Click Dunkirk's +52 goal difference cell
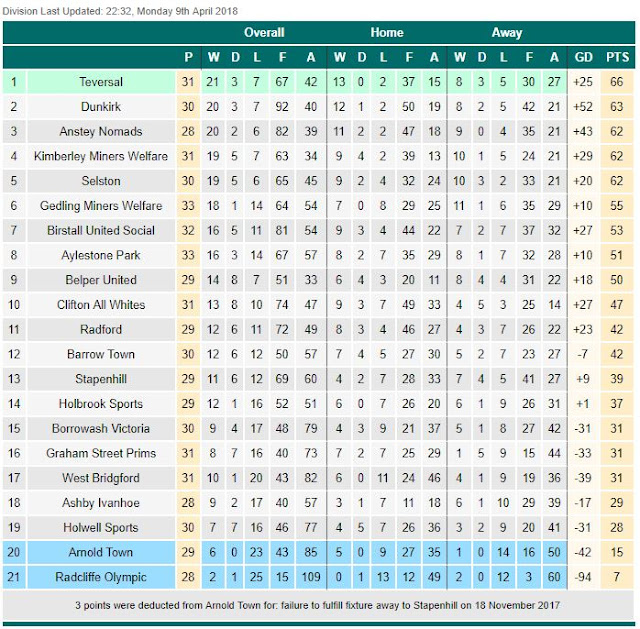Viewport: 640px width, 629px height. tap(584, 107)
